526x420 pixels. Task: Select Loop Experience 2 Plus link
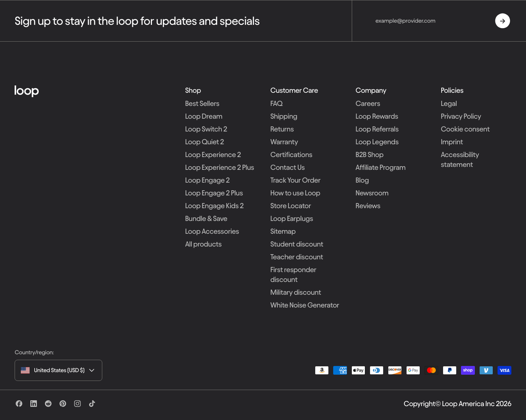coord(220,167)
